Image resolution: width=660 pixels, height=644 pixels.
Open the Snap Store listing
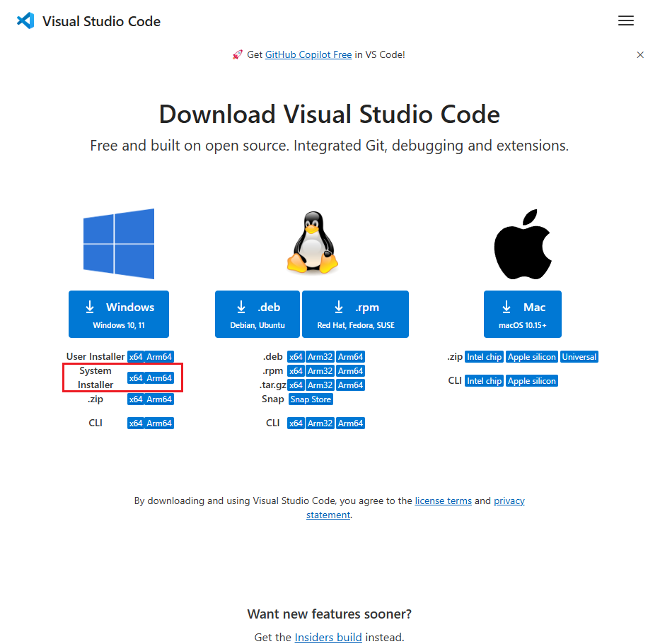pos(310,399)
